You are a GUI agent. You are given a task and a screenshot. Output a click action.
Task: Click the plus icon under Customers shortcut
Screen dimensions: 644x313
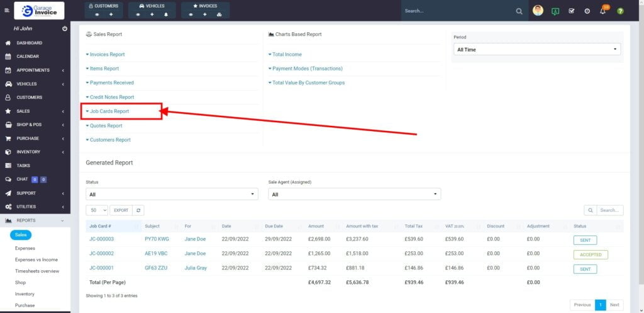111,14
